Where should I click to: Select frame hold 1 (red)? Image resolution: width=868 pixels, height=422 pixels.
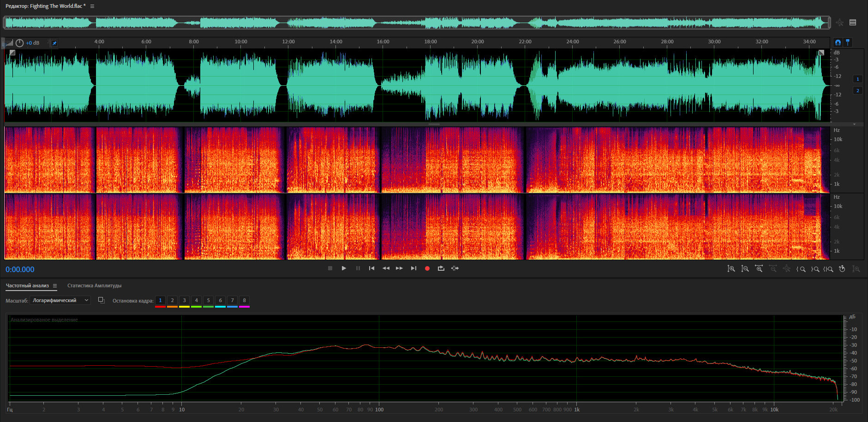(160, 301)
